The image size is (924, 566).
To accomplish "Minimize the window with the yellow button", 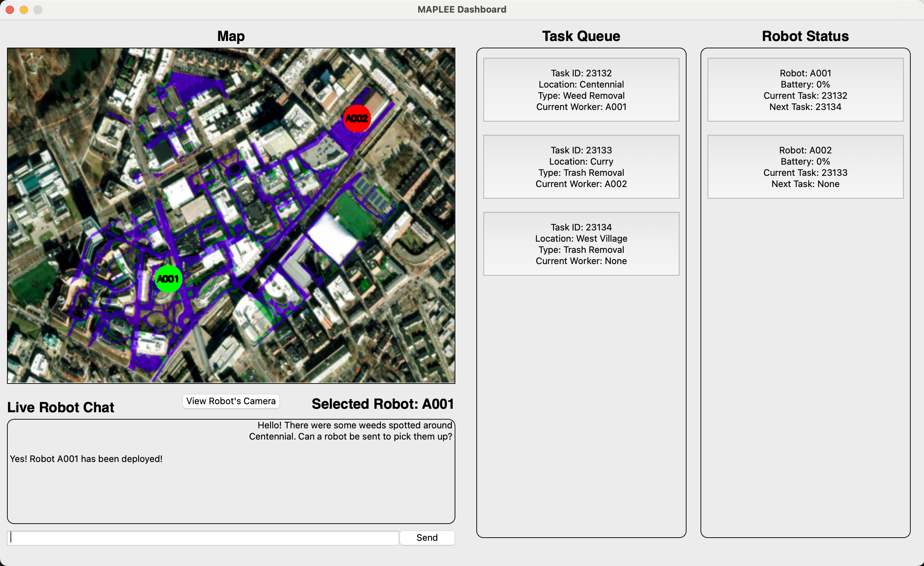I will (x=24, y=10).
